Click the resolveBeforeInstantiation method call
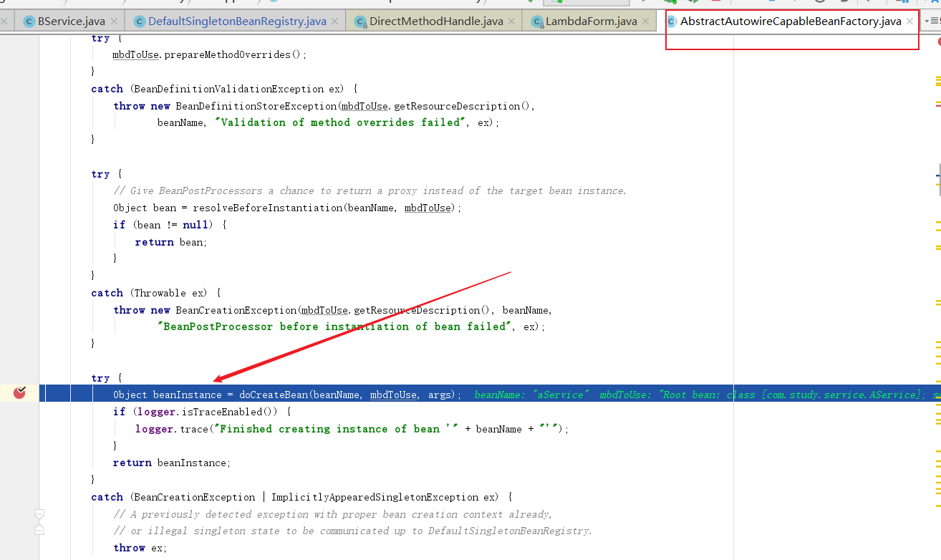The height and width of the screenshot is (560, 941). click(x=268, y=208)
